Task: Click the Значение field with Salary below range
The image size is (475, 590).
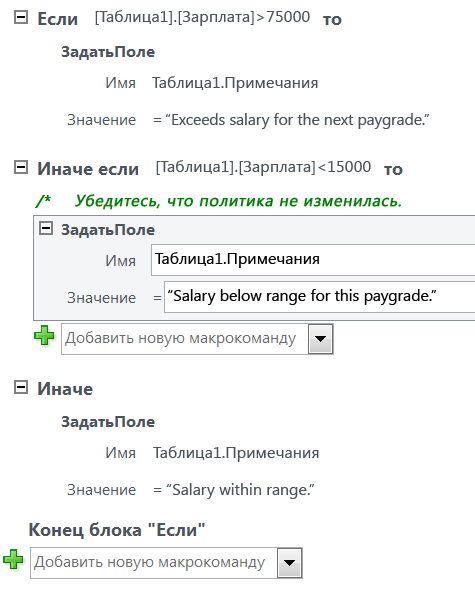Action: click(320, 297)
